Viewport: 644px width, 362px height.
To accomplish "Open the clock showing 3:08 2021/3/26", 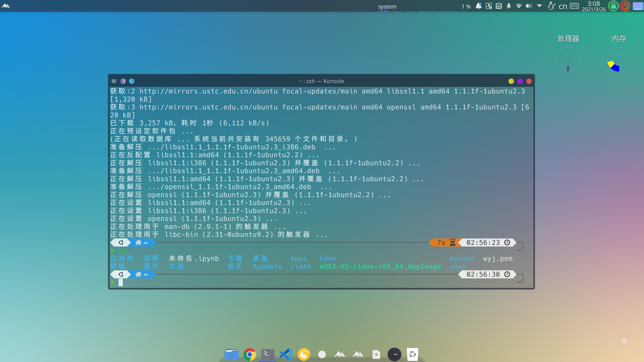I will point(594,6).
